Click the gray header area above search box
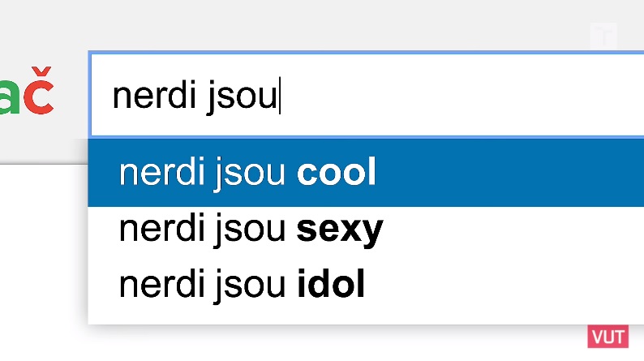 tap(320, 24)
